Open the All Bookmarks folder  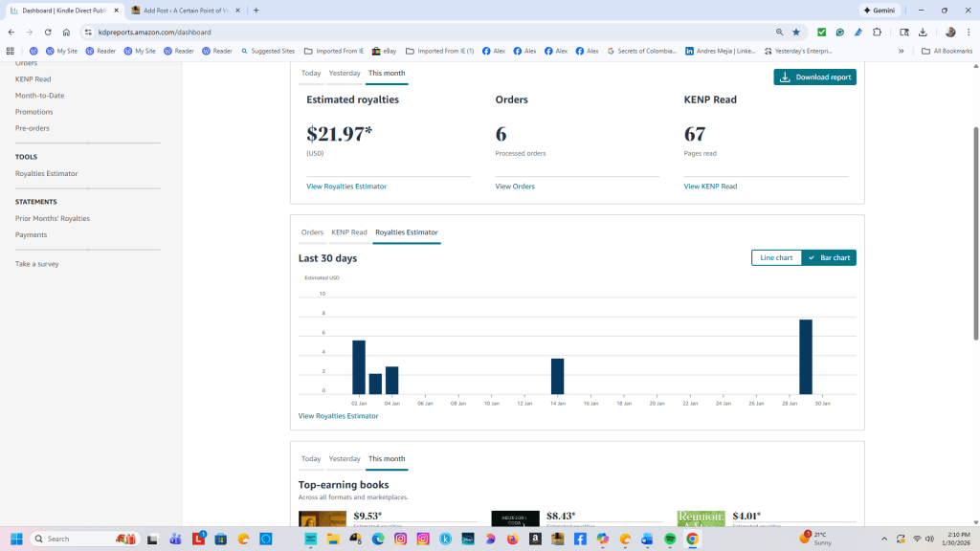coord(947,51)
